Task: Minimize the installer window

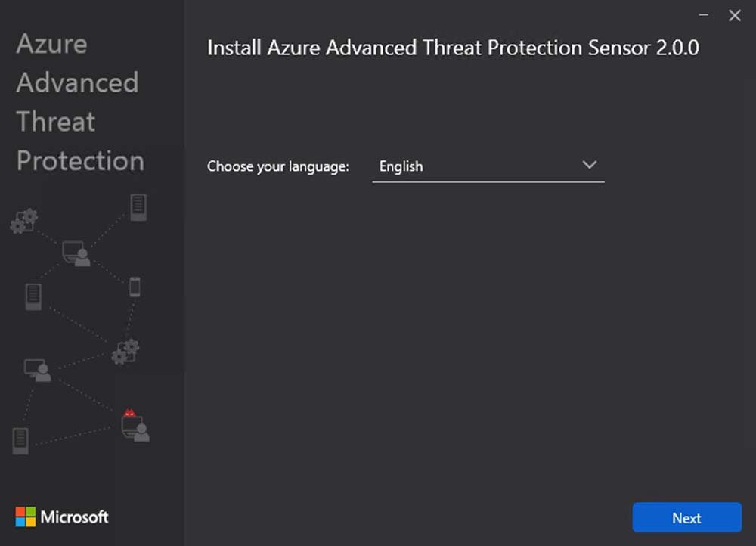Action: click(x=703, y=15)
